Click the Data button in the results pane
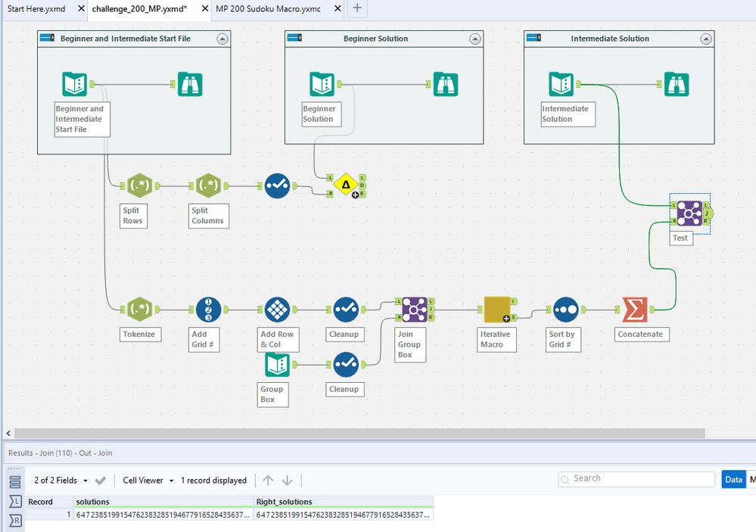756x532 pixels. tap(733, 479)
